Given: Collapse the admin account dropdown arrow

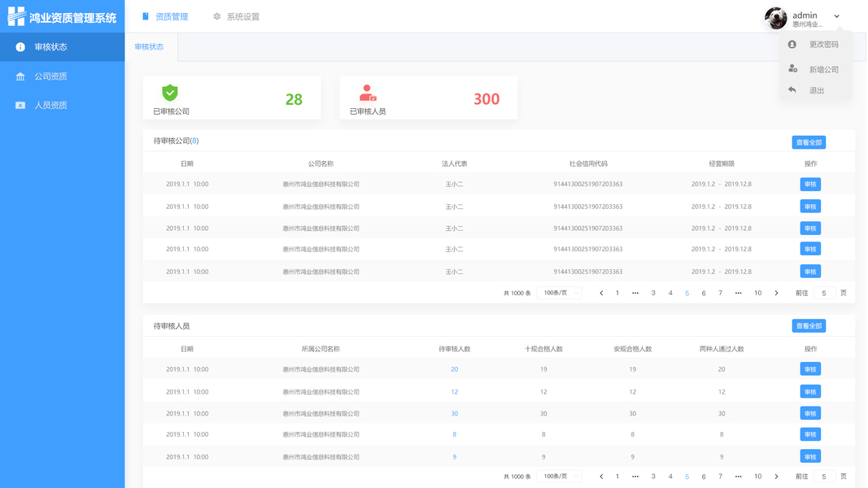Looking at the screenshot, I should (837, 16).
